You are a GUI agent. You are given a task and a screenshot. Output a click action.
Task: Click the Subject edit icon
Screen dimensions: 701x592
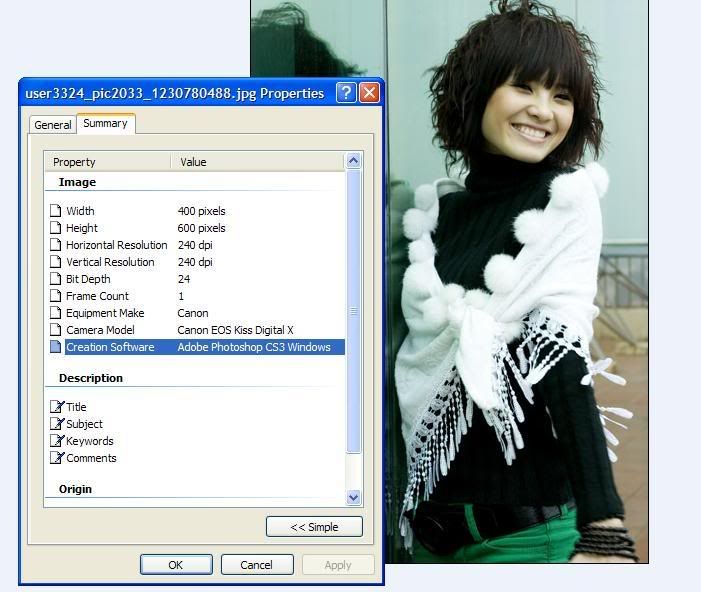[x=56, y=424]
